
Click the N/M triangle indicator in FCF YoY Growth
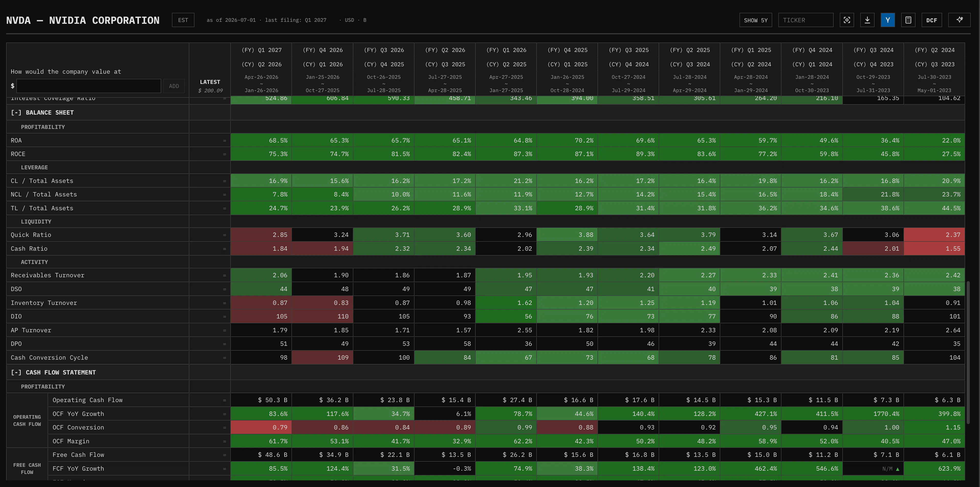898,469
